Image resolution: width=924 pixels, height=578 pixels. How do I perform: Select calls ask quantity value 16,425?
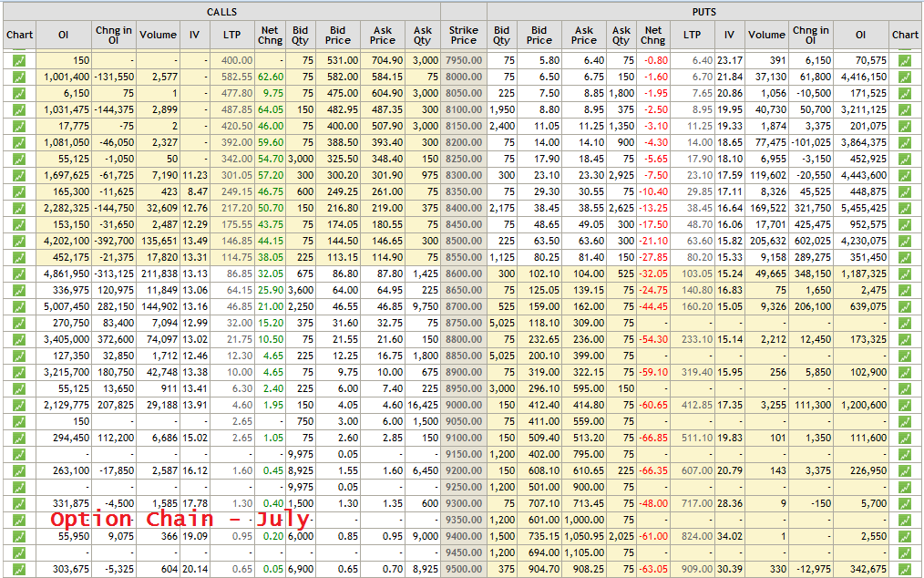[422, 405]
